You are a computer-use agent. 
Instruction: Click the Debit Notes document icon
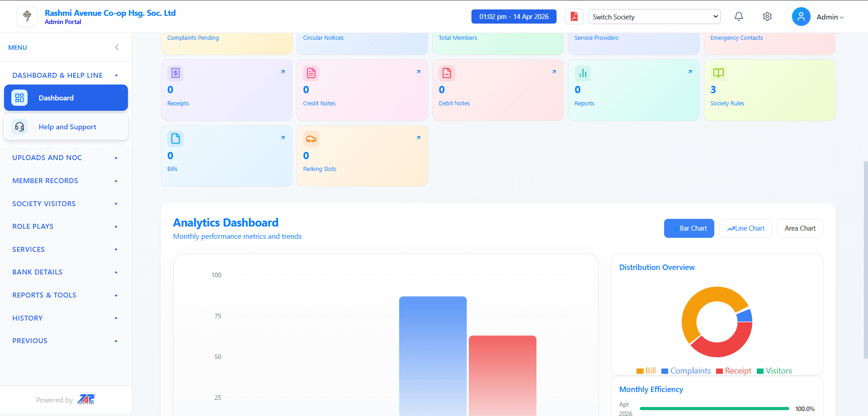(447, 73)
